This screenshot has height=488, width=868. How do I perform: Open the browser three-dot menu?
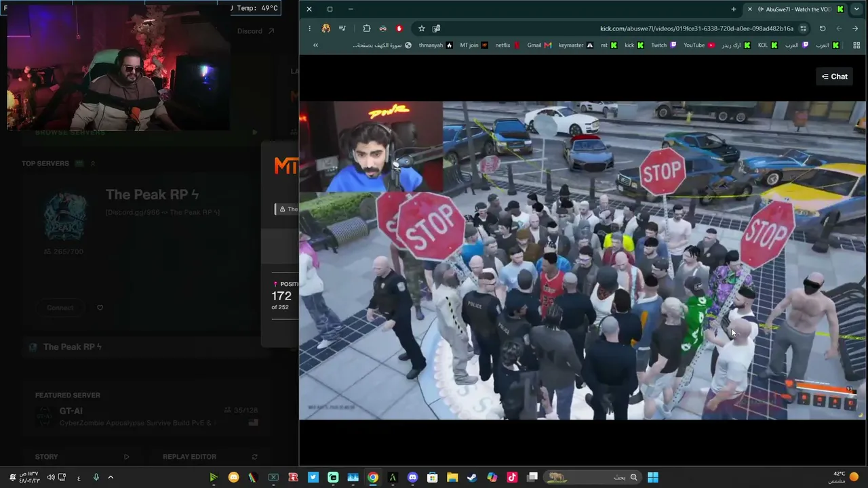(x=309, y=28)
